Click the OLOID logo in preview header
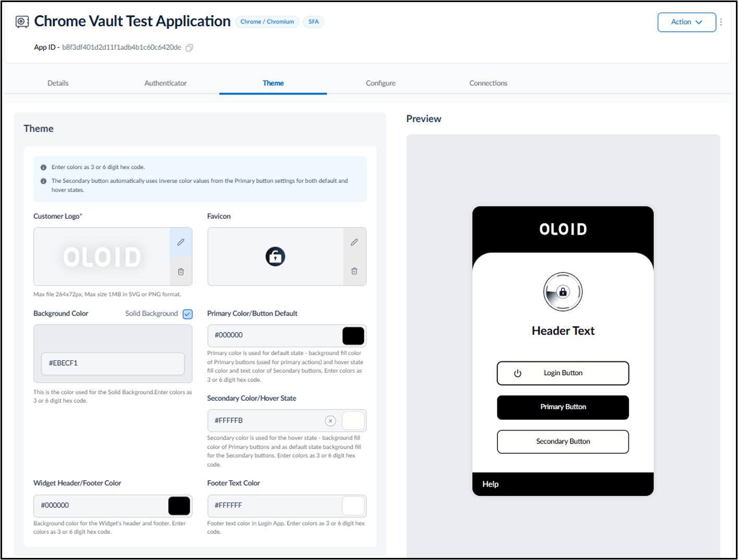The image size is (738, 560). coord(563,229)
